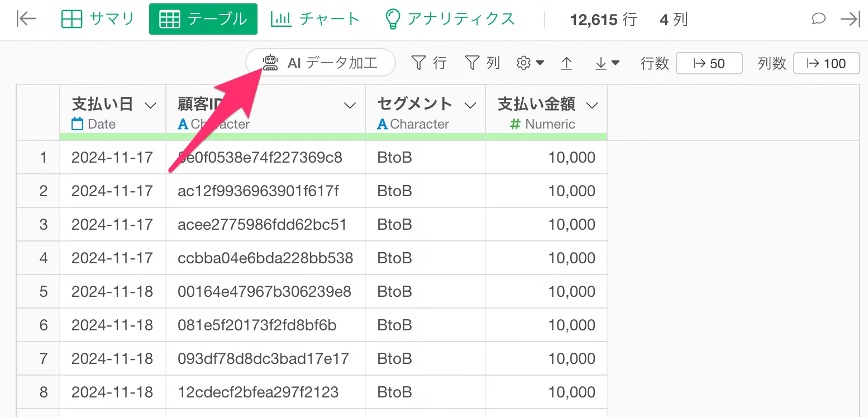Viewport: 868px width, 417px height.
Task: Click the 列数 100 field
Action: (827, 63)
